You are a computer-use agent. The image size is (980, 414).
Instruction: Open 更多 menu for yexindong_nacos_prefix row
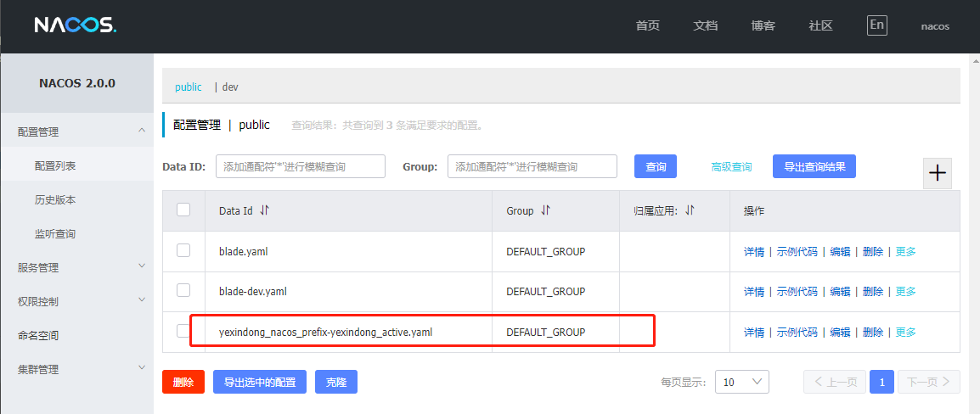tap(905, 333)
